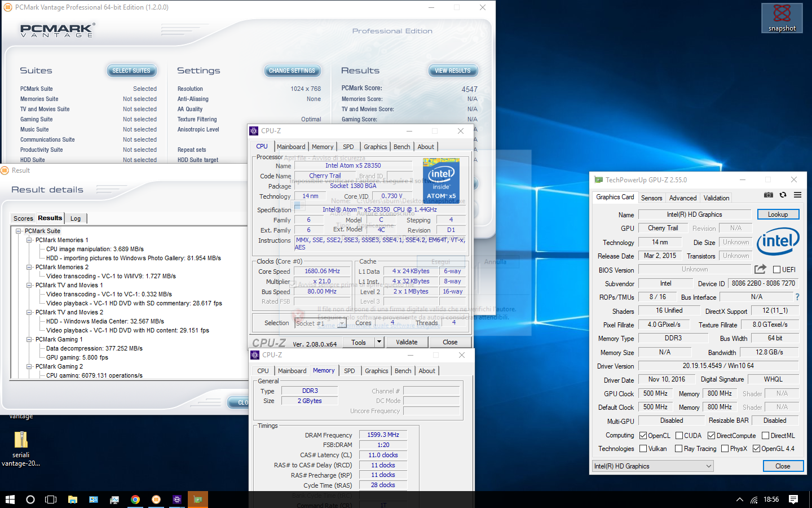Open the Intel(R) HD Graphics GPU selector dropdown
The image size is (812, 508).
tap(652, 466)
